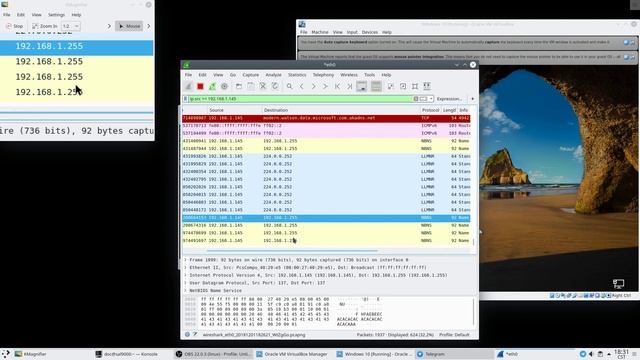Expand NetBIOS Name Service row
Viewport: 640px width, 360px height.
coord(184,291)
